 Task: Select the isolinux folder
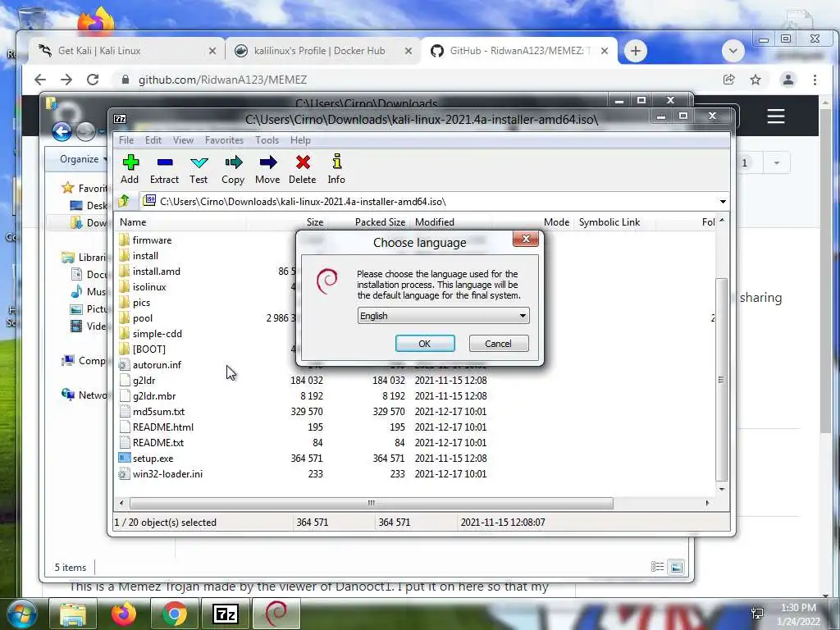pyautogui.click(x=149, y=286)
